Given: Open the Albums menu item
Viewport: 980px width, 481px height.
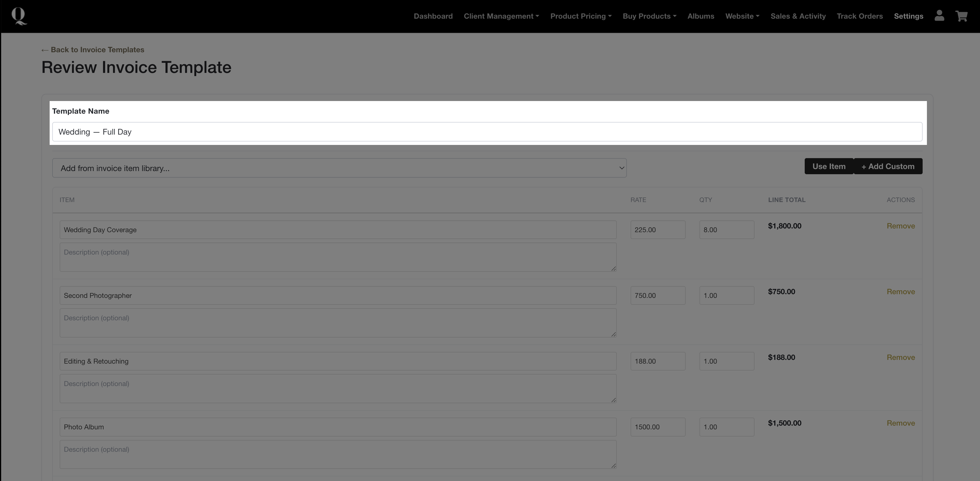Looking at the screenshot, I should pyautogui.click(x=700, y=16).
